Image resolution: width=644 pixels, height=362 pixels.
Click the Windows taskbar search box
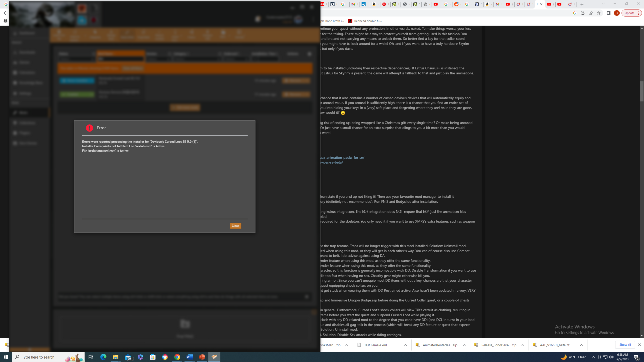48,357
